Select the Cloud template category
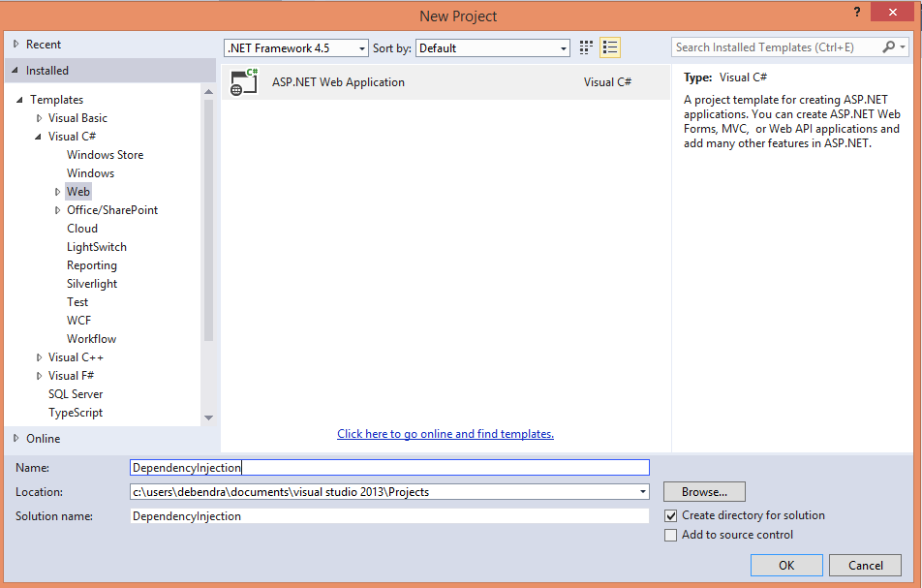Image resolution: width=922 pixels, height=588 pixels. click(81, 229)
